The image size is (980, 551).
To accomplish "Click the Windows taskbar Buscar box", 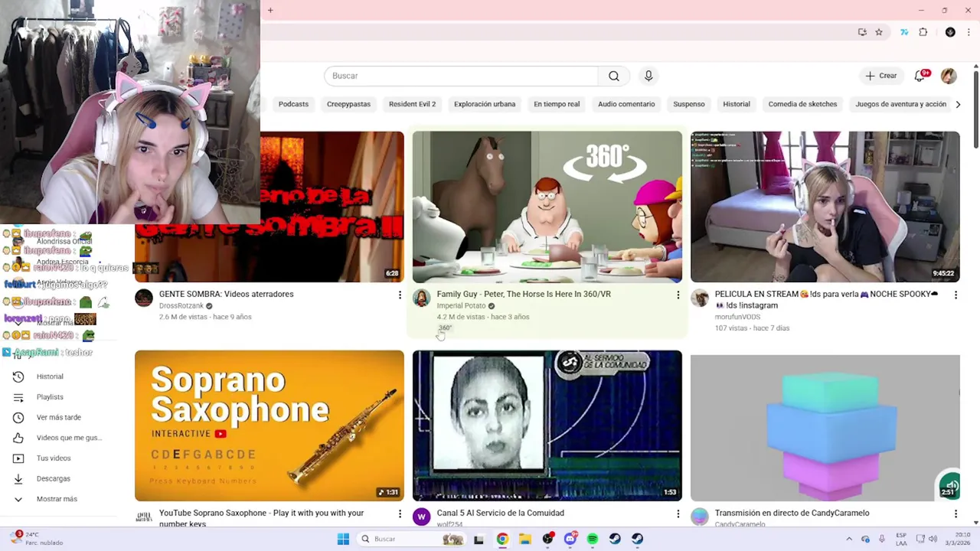I will [x=413, y=539].
